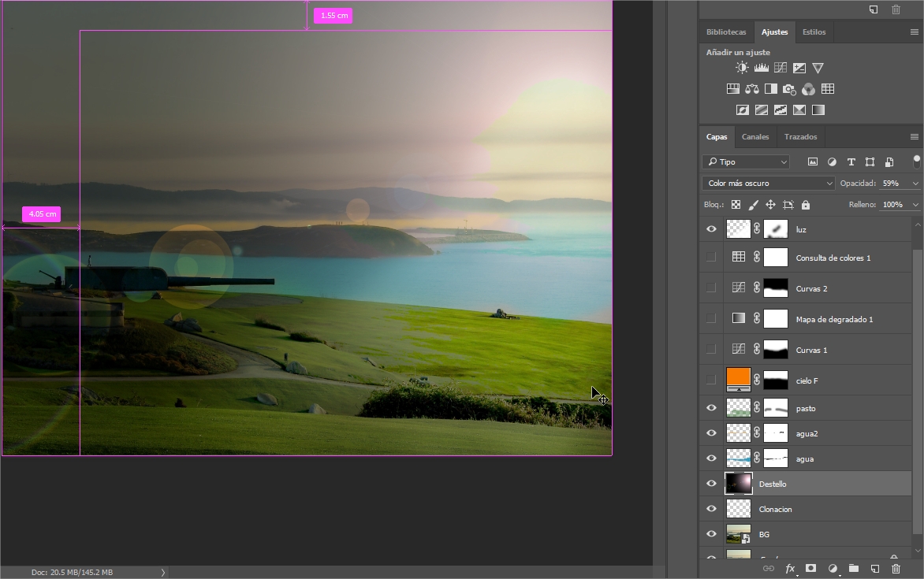Viewport: 924px width, 579px height.
Task: Select the Capas tab
Action: tap(717, 136)
